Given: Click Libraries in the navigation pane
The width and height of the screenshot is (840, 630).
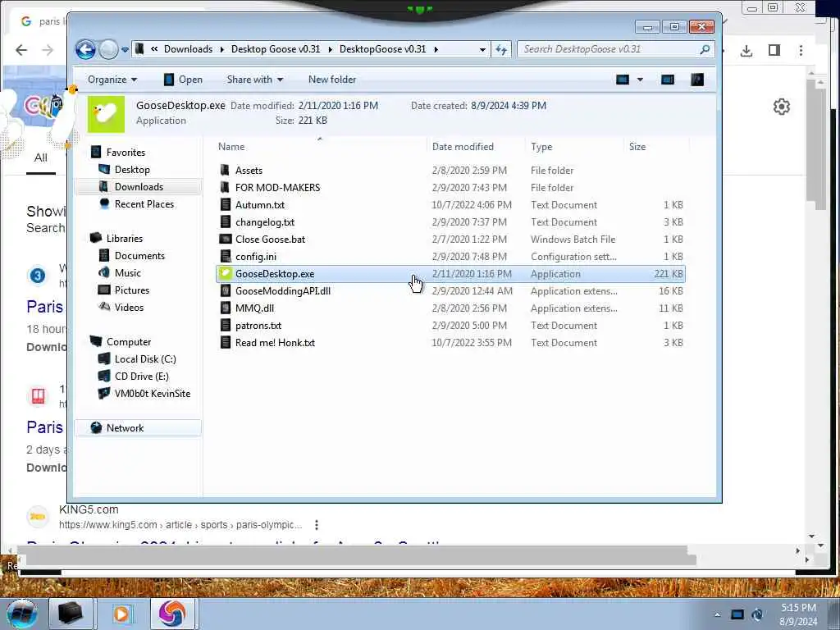Looking at the screenshot, I should point(125,239).
